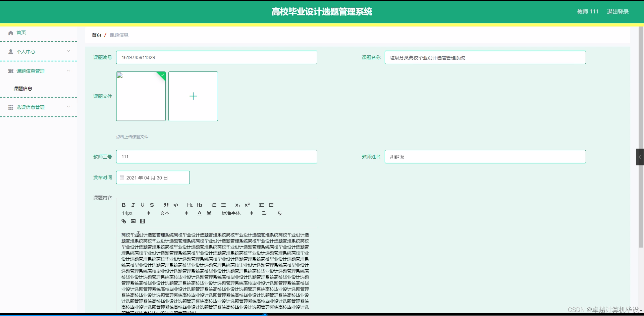Toggle superscript formatting in the editor
The height and width of the screenshot is (316, 644).
coord(247,205)
